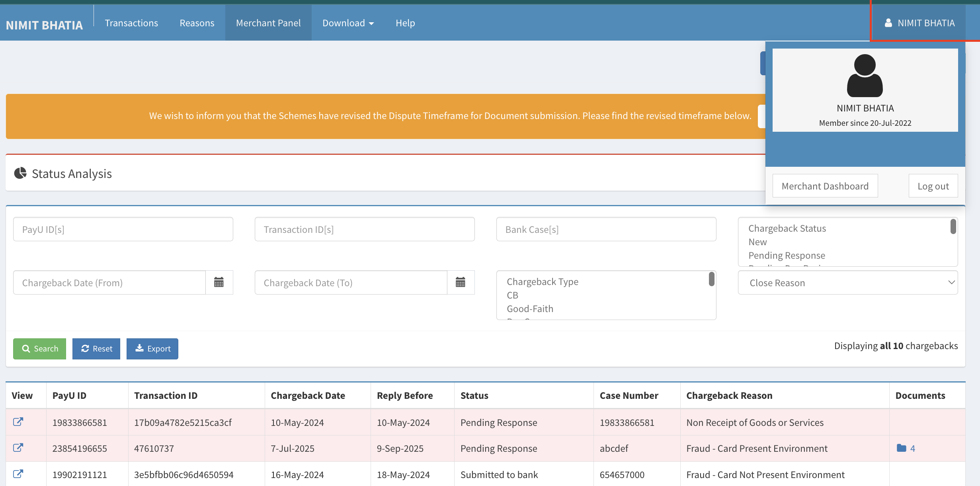The height and width of the screenshot is (486, 980).
Task: Focus the PayU ID[s] input field
Action: click(123, 229)
